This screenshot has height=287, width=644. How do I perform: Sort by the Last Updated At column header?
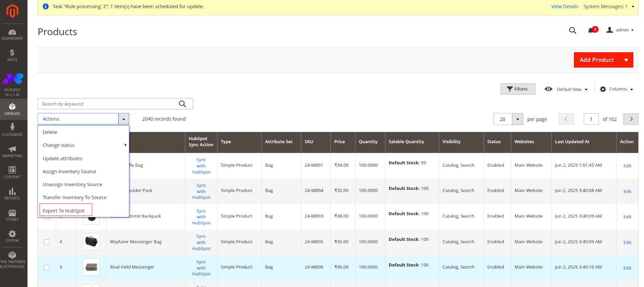(x=584, y=142)
